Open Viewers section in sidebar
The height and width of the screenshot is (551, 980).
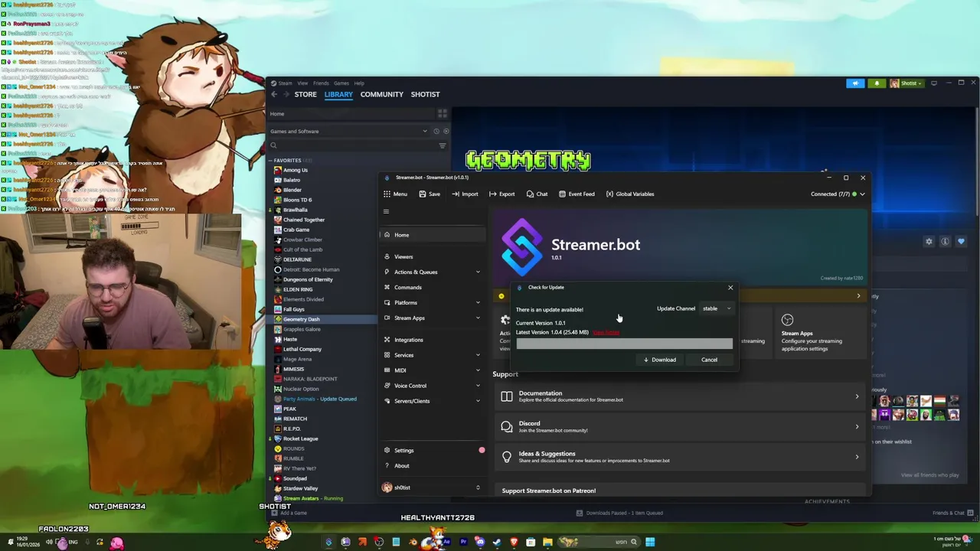433,256
